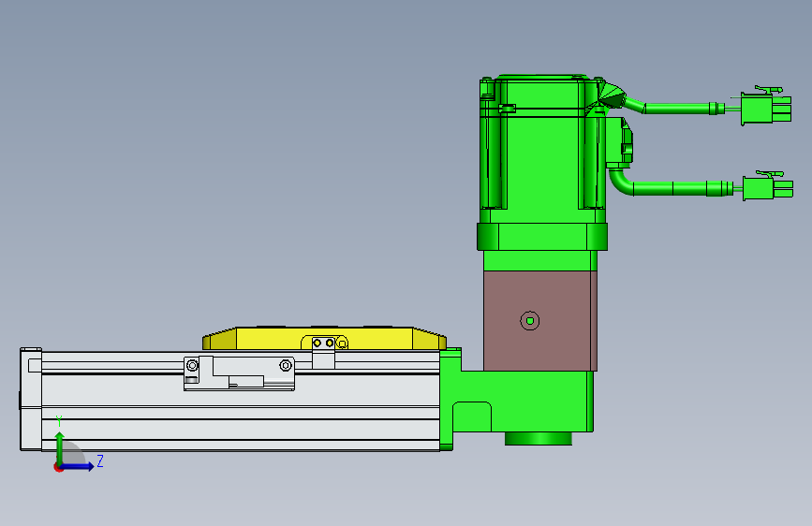Click the small two-hole sensor tab under the slider
The height and width of the screenshot is (526, 812).
[x=324, y=353]
